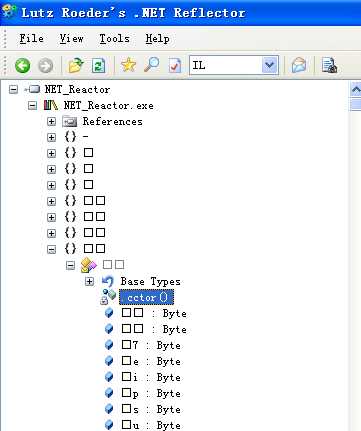
Task: Open bookmarks with the star icon
Action: [128, 65]
